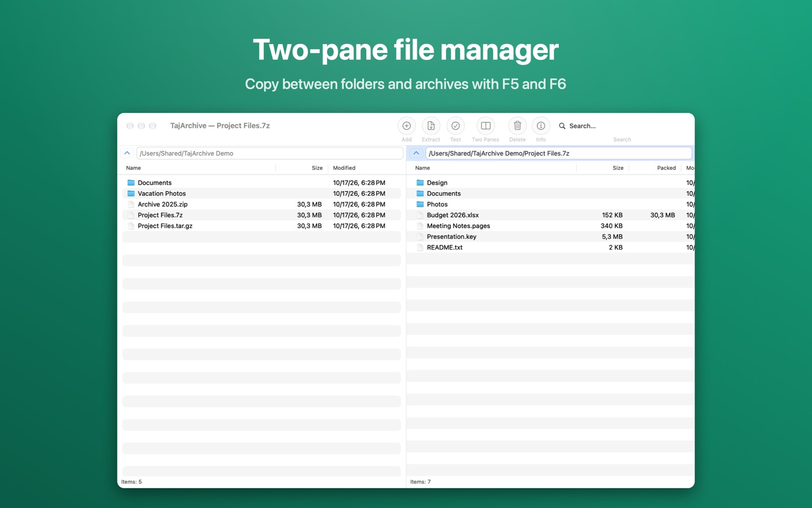Sort right pane by Packed column
Viewport: 812px width, 508px height.
tap(667, 168)
